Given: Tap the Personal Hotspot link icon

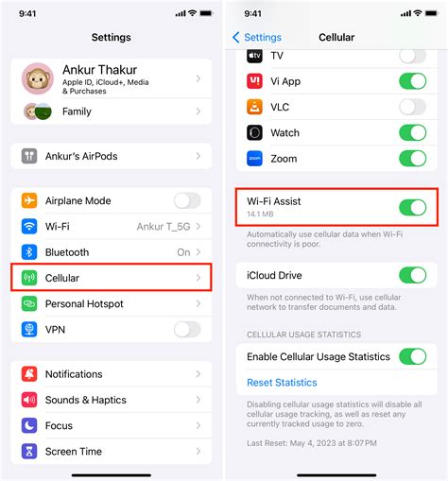Looking at the screenshot, I should click(29, 303).
